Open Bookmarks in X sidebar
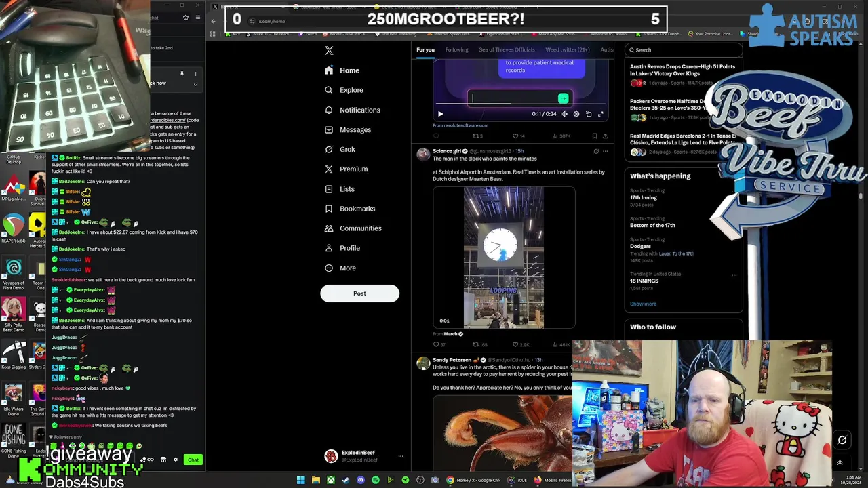This screenshot has width=868, height=488. tap(350, 209)
